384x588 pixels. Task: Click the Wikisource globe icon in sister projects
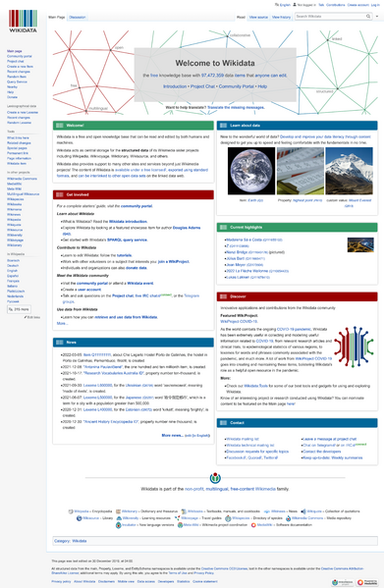[80, 518]
